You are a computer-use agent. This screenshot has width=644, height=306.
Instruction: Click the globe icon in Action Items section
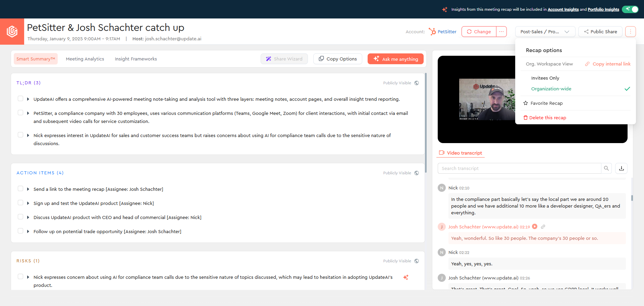[417, 173]
